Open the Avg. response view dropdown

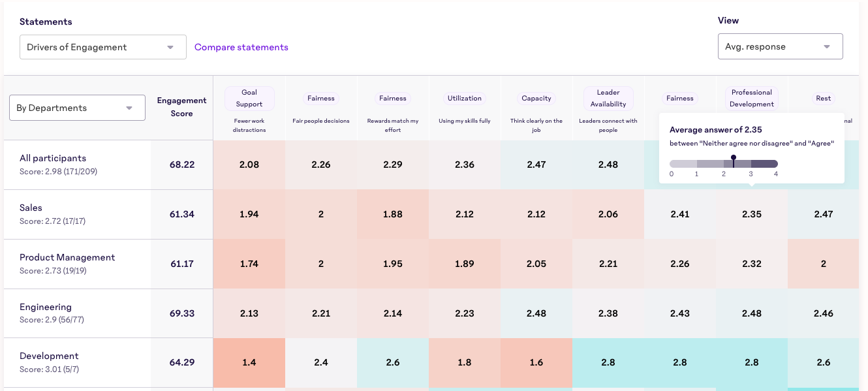(x=780, y=46)
